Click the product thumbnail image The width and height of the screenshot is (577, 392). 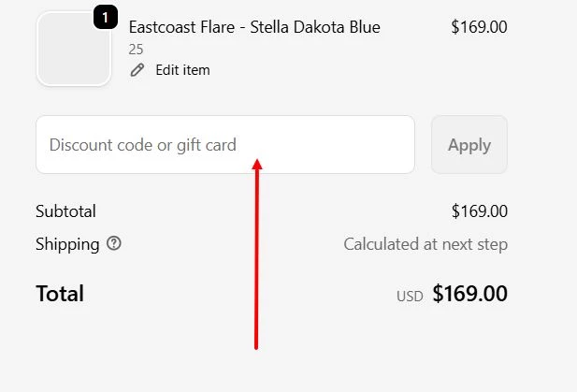point(73,50)
